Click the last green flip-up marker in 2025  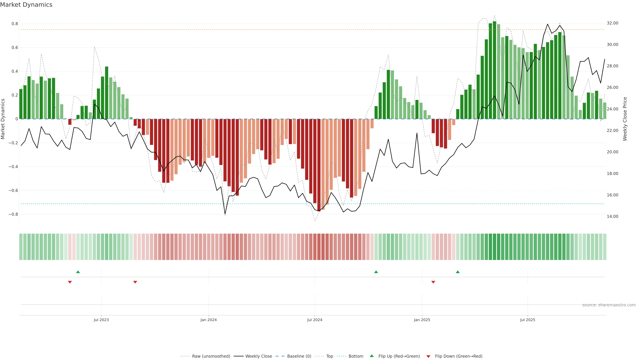point(458,272)
